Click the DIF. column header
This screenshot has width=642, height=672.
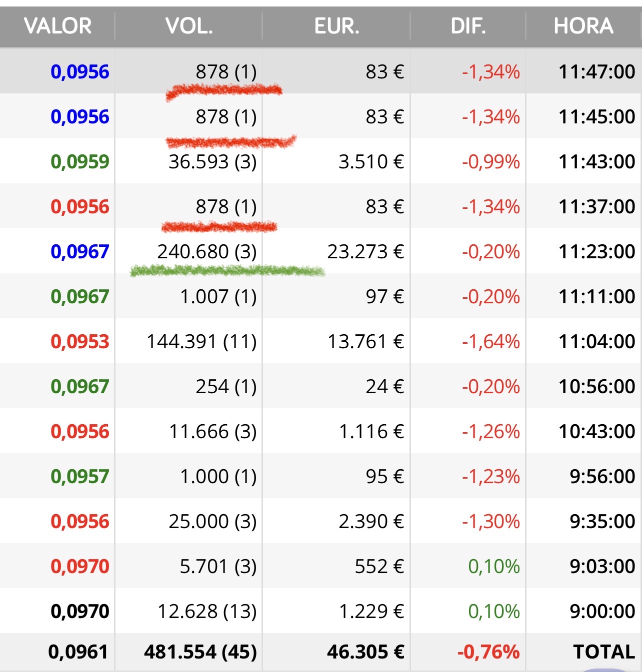click(x=468, y=26)
